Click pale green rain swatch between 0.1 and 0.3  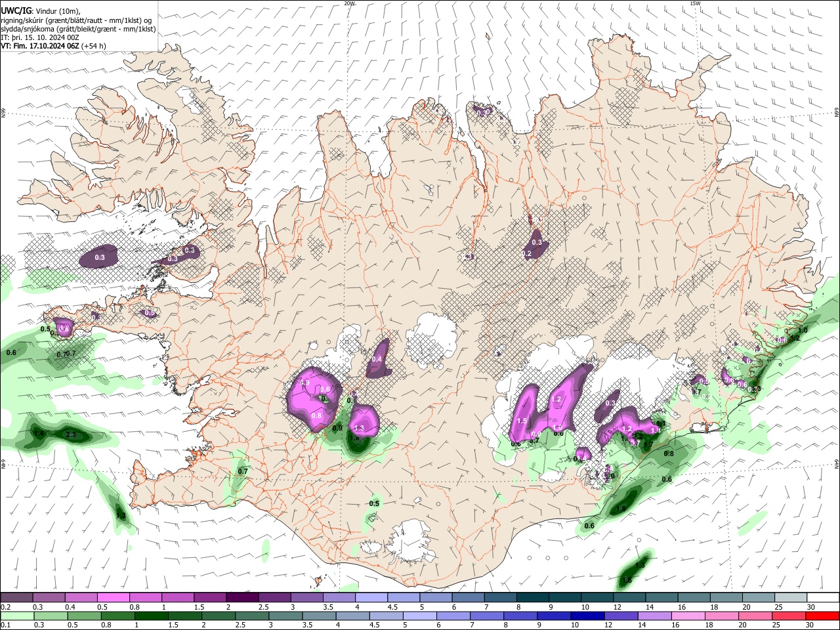[x=17, y=616]
